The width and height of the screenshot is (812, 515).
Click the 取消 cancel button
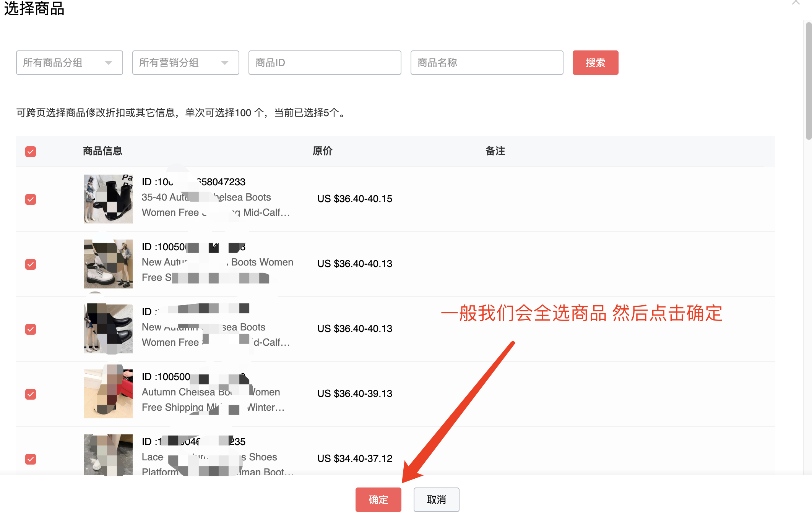coord(436,499)
